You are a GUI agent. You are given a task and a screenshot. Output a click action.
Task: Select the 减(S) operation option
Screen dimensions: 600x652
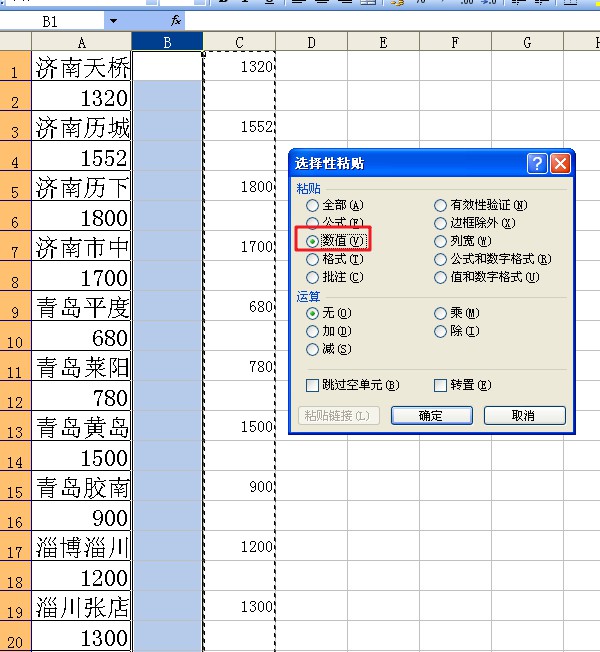[x=329, y=349]
